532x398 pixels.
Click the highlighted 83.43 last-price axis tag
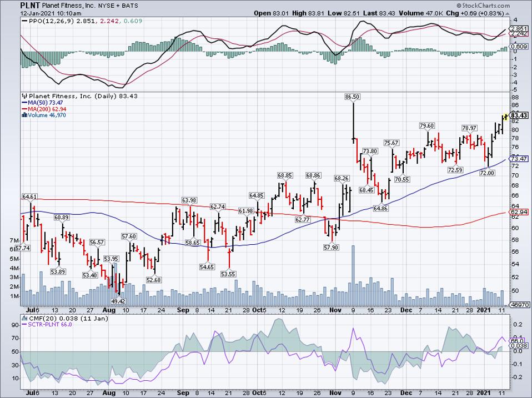pos(519,115)
